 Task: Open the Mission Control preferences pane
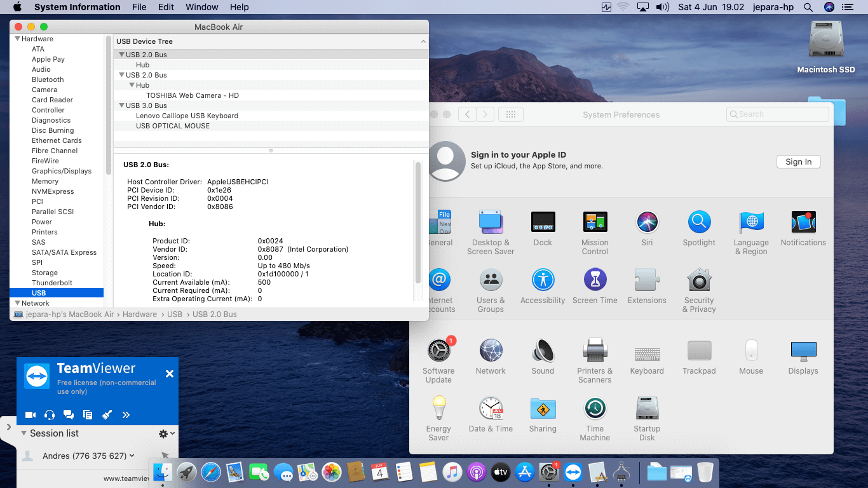click(595, 223)
